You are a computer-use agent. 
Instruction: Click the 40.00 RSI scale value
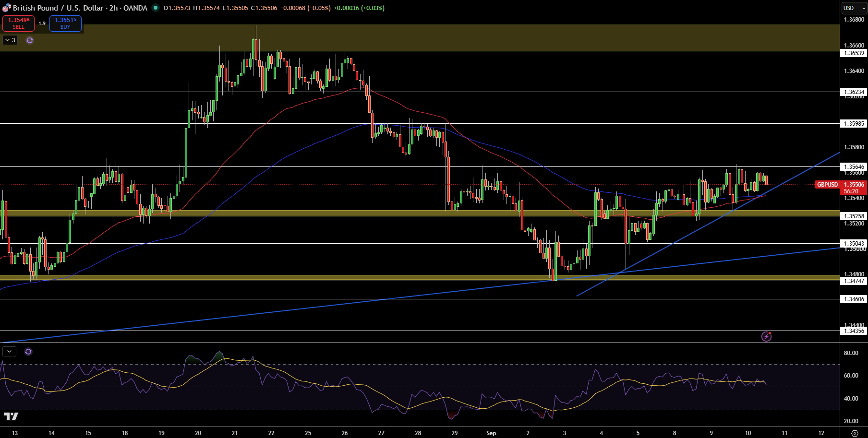851,399
